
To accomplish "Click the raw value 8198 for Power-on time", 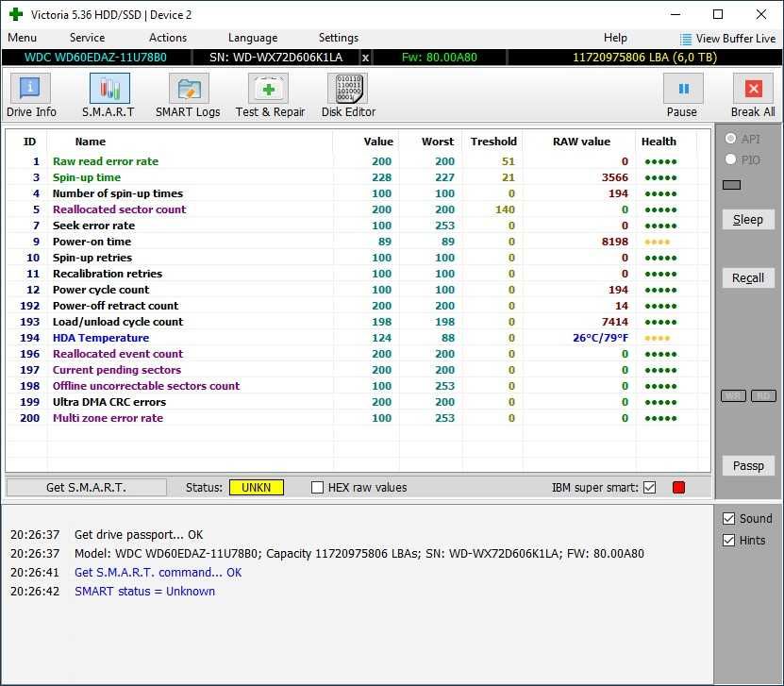I will 615,242.
